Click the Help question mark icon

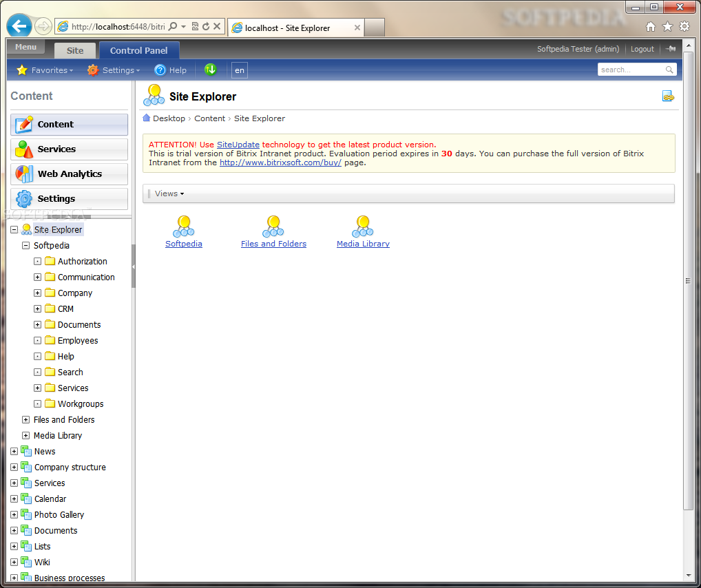point(160,70)
